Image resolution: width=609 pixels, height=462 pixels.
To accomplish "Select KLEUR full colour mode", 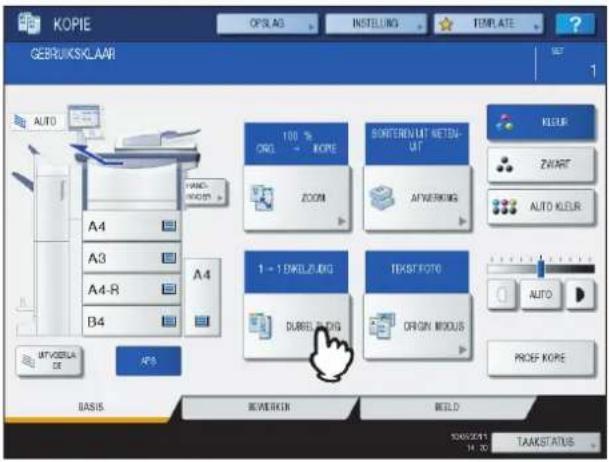I will (x=541, y=122).
